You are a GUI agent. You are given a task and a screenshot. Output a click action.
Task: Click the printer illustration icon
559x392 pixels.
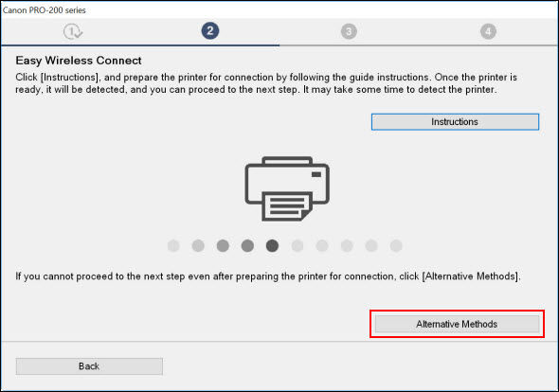pyautogui.click(x=287, y=188)
